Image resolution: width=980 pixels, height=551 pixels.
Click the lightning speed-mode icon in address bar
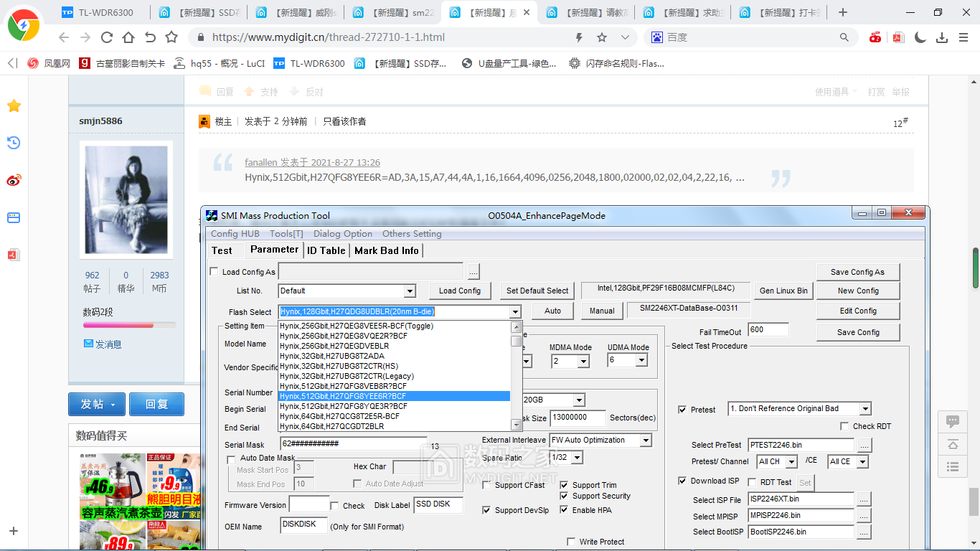(x=580, y=37)
